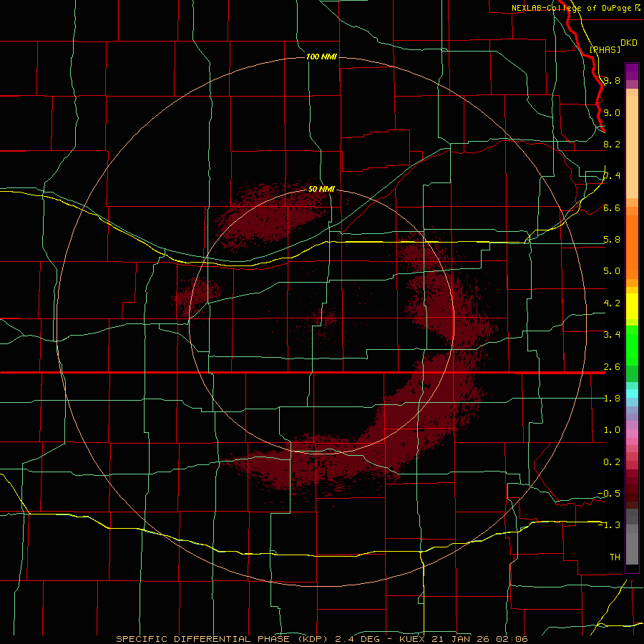Click the 9.8 value on the scale
Viewport: 644px width, 644px height.
click(x=612, y=80)
